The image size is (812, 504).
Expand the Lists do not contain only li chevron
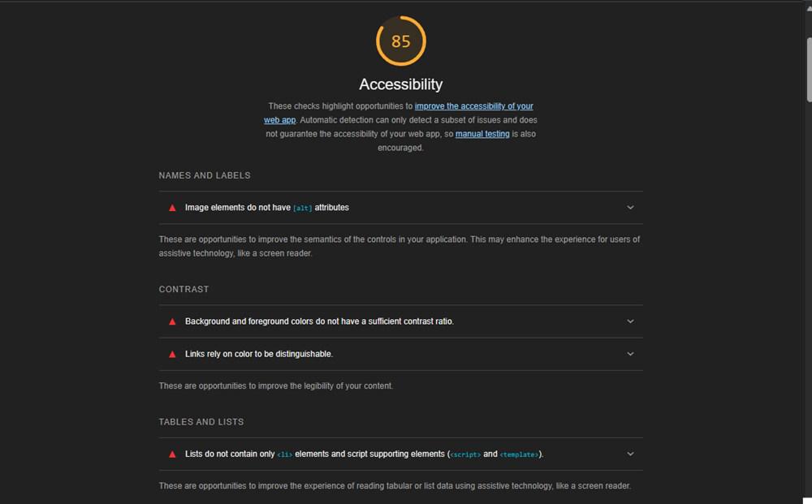630,454
